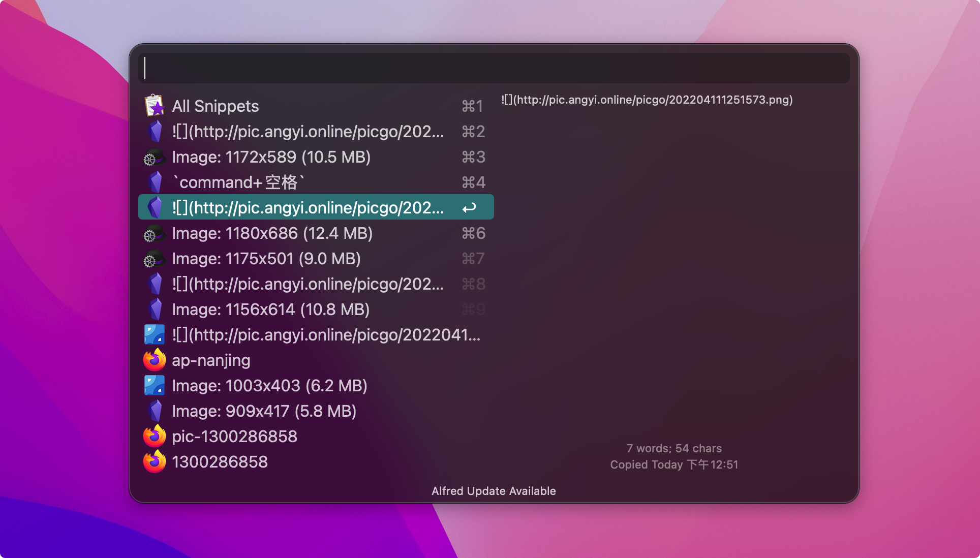Click the return arrow on highlighted row

[469, 207]
